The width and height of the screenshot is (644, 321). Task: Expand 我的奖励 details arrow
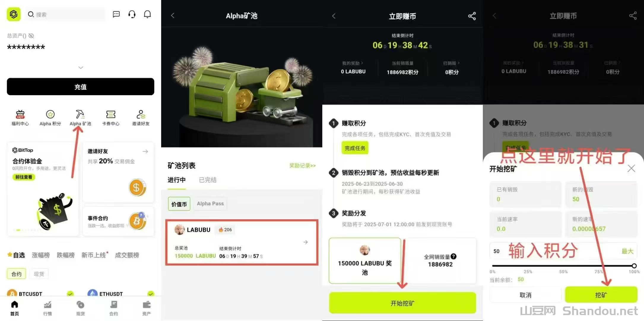(x=362, y=63)
